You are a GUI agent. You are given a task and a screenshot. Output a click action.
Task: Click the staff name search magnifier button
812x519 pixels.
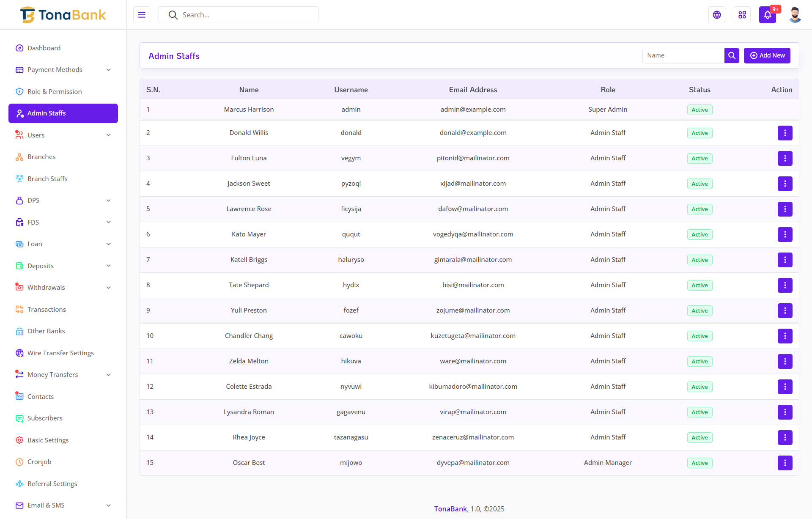(x=732, y=55)
